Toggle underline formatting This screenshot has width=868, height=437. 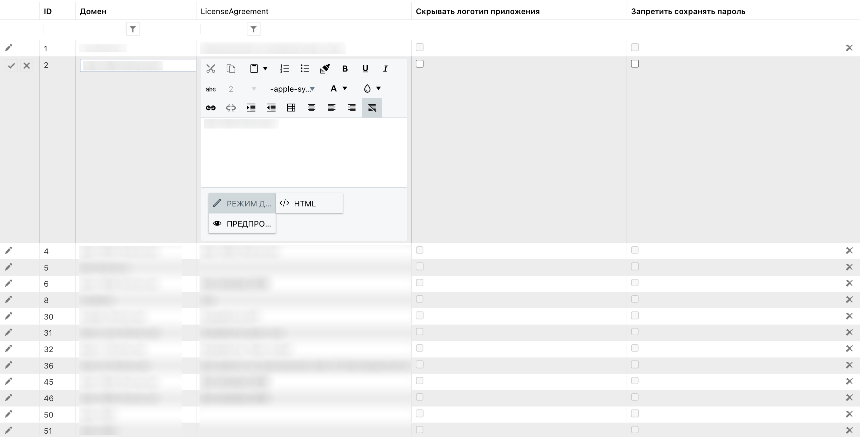coord(365,69)
